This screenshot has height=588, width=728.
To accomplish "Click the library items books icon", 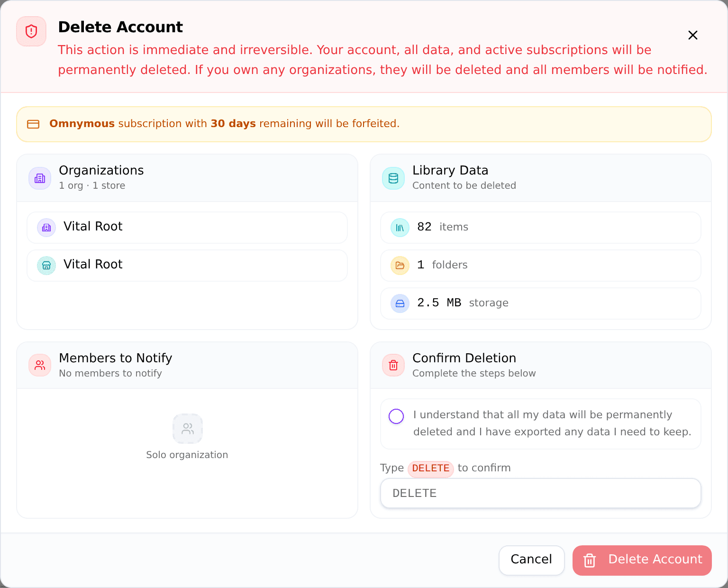I will (400, 228).
